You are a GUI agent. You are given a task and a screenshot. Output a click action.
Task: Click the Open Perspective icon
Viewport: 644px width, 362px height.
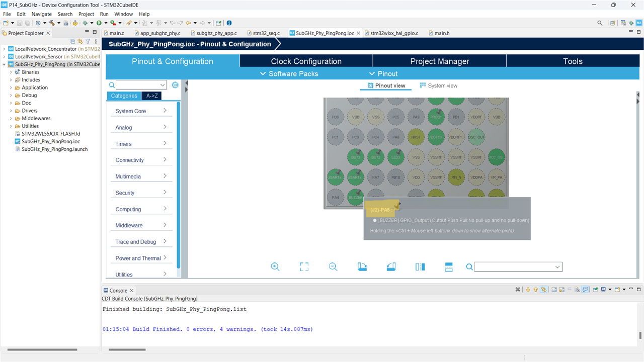coord(613,23)
